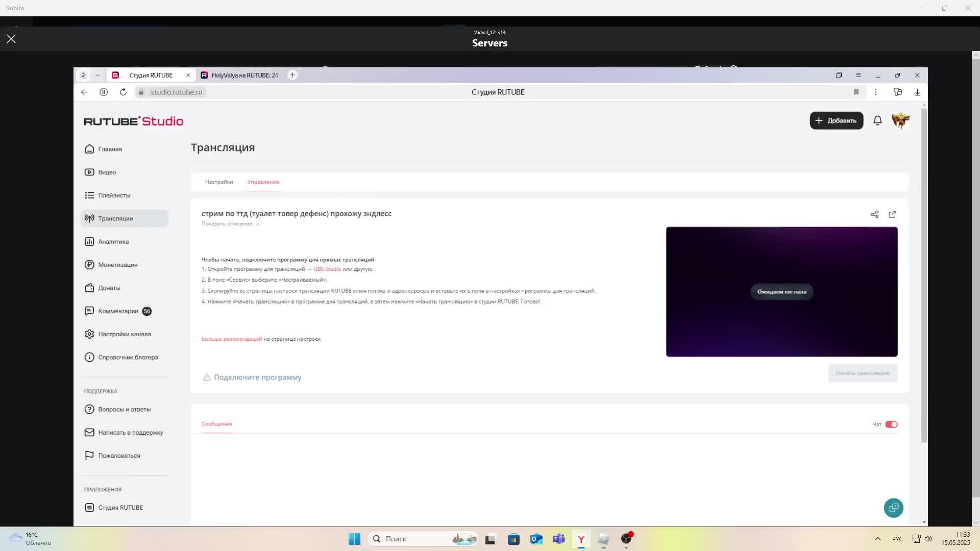The width and height of the screenshot is (980, 551).
Task: Bookmark the page in address bar
Action: pyautogui.click(x=856, y=92)
